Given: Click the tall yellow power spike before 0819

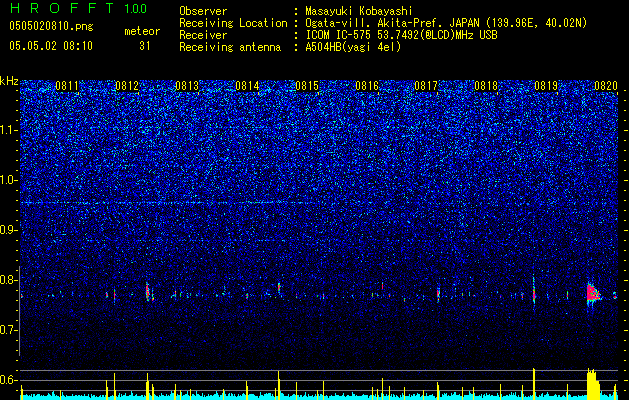Looking at the screenshot, I should [x=534, y=384].
